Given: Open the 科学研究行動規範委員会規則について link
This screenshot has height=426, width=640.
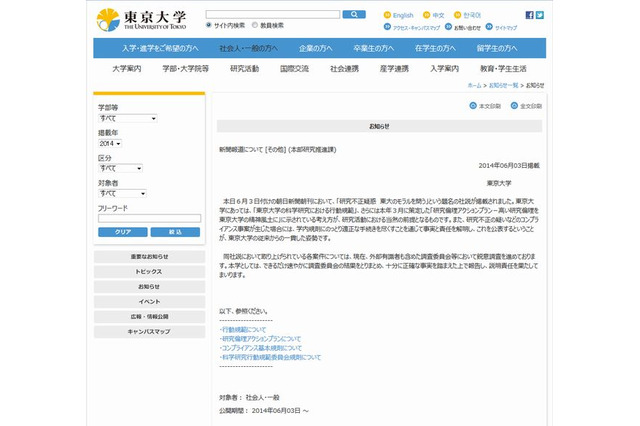Looking at the screenshot, I should click(270, 357).
